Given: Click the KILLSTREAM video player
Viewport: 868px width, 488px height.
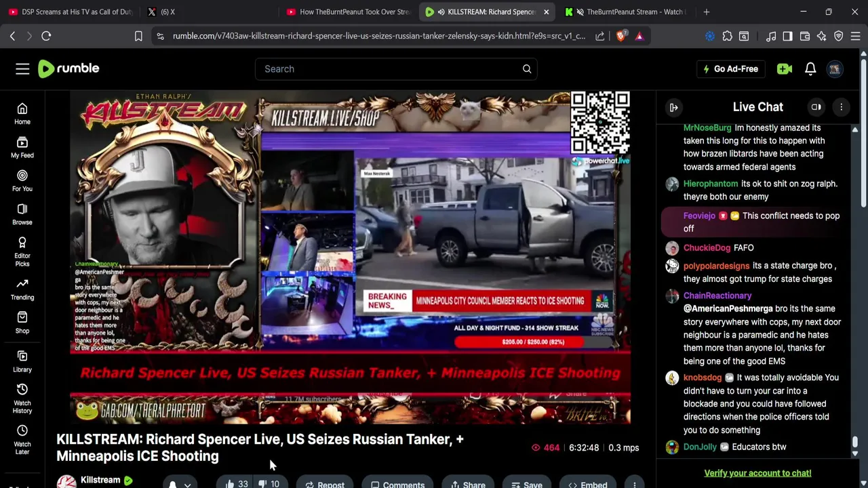Looking at the screenshot, I should click(350, 258).
